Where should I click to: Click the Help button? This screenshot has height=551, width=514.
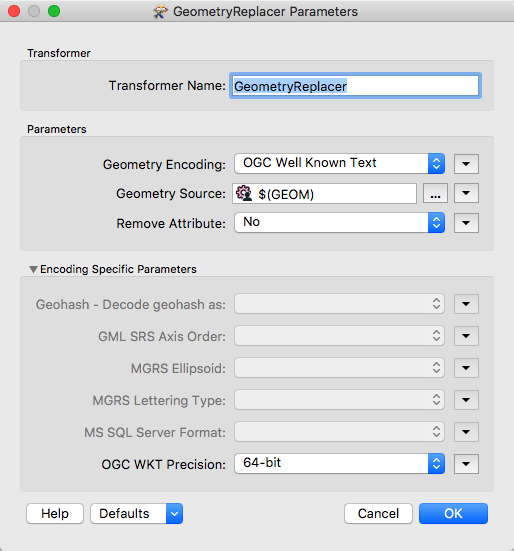tap(55, 514)
